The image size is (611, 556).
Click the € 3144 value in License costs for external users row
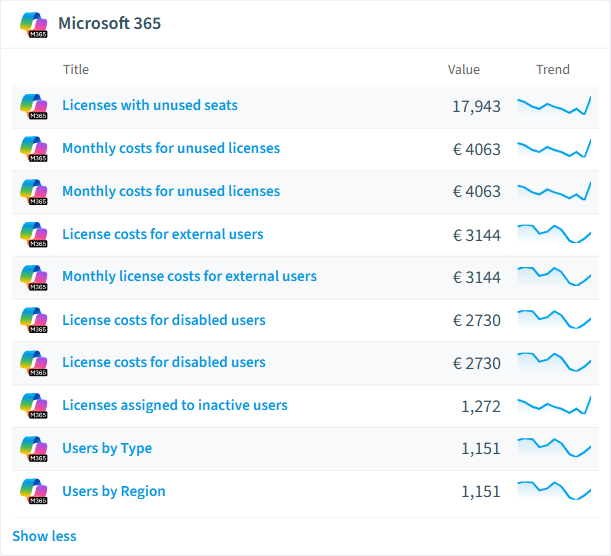coord(477,235)
